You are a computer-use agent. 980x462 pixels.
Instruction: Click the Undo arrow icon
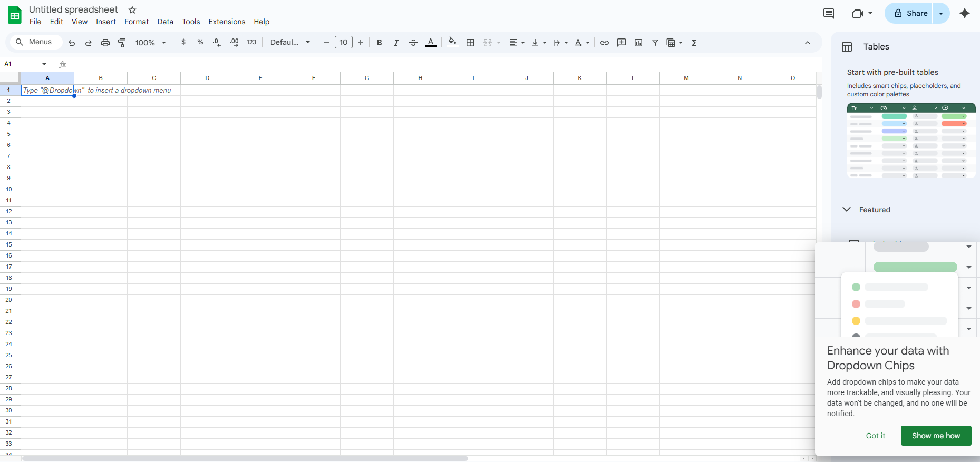[x=72, y=43]
